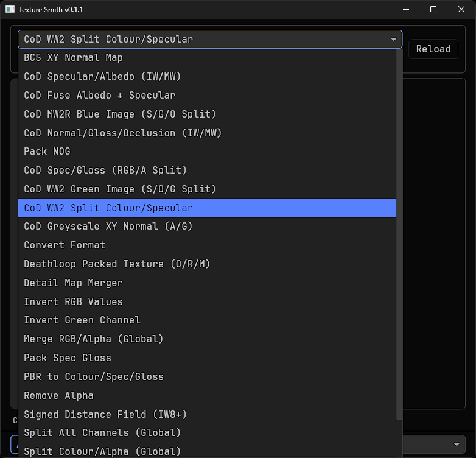Select the Pack Spec Gloss entry
The width and height of the screenshot is (476, 458).
pyautogui.click(x=207, y=358)
